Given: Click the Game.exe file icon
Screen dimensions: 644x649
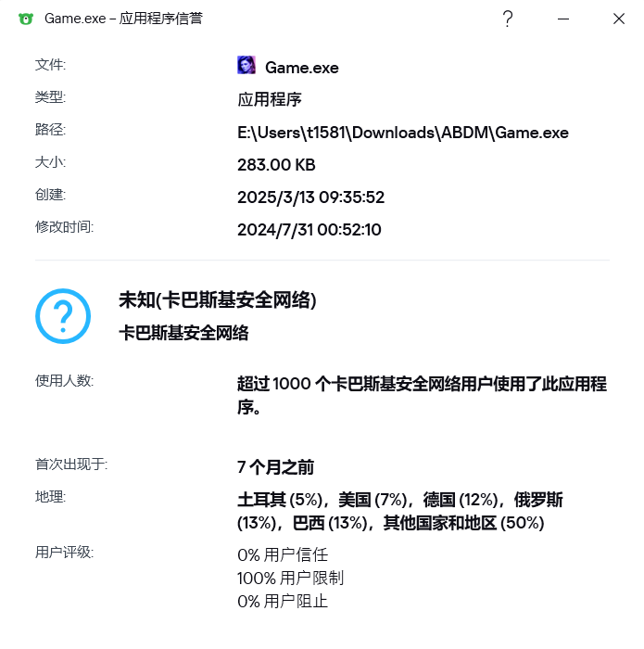Looking at the screenshot, I should tap(246, 65).
